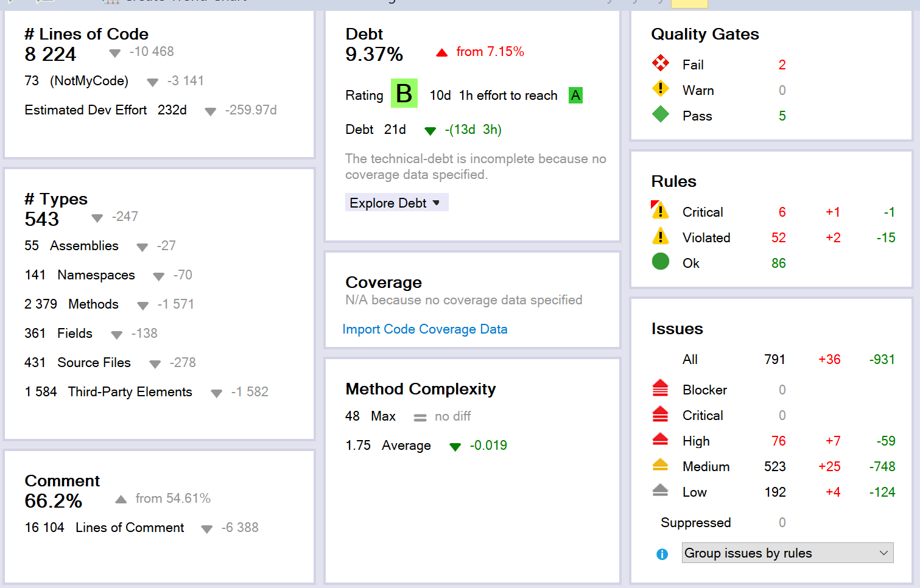Click the Violated rules warning icon
920x588 pixels.
(x=661, y=236)
